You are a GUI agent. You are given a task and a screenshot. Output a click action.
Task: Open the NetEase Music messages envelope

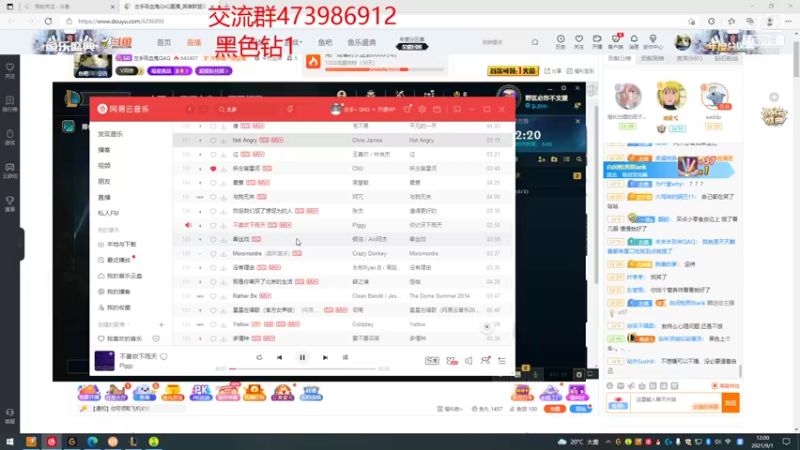click(437, 109)
